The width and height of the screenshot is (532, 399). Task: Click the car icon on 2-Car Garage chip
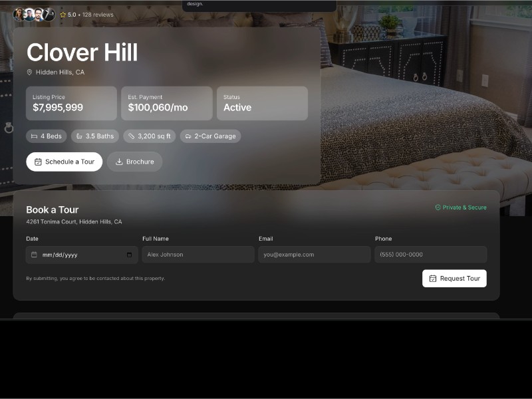(x=188, y=136)
